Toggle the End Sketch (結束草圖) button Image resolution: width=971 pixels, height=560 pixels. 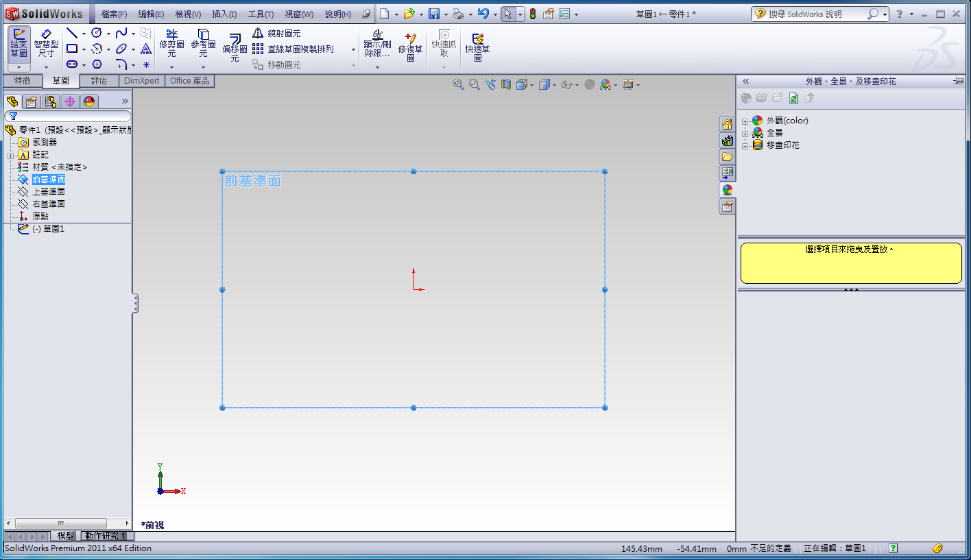pyautogui.click(x=19, y=43)
